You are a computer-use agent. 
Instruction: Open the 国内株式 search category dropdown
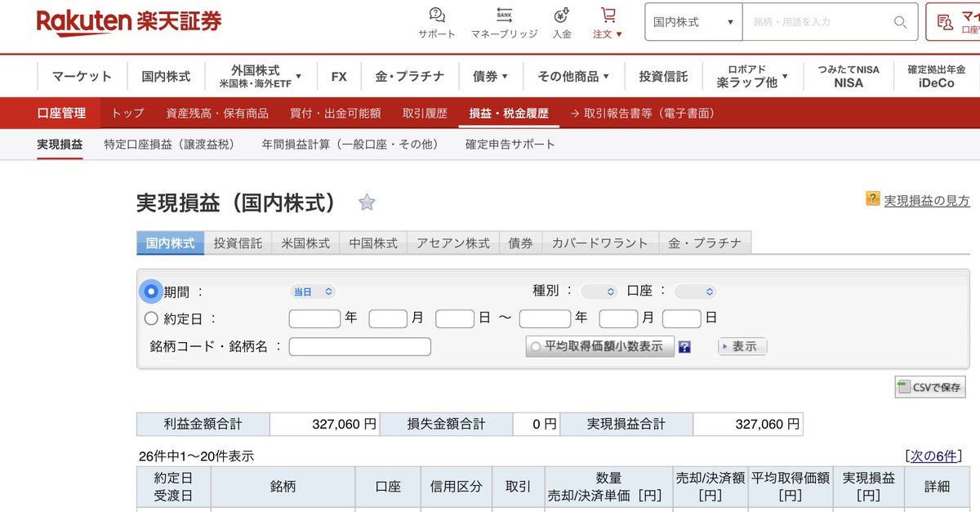tap(693, 22)
